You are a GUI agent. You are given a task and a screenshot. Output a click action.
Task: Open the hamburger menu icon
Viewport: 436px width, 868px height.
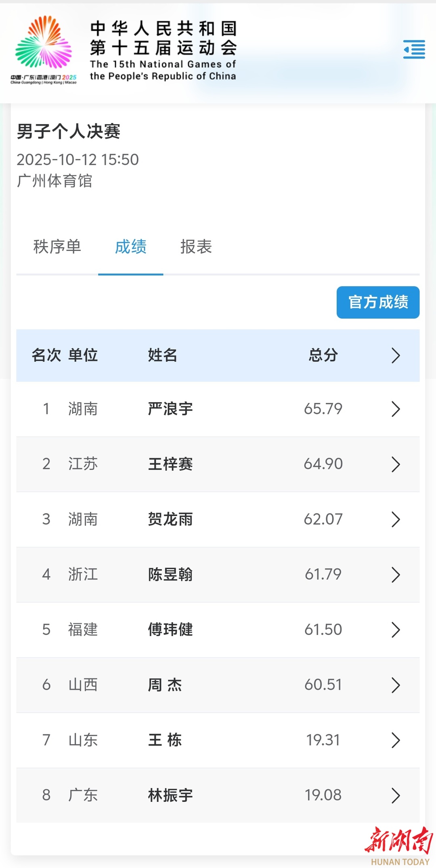point(414,49)
